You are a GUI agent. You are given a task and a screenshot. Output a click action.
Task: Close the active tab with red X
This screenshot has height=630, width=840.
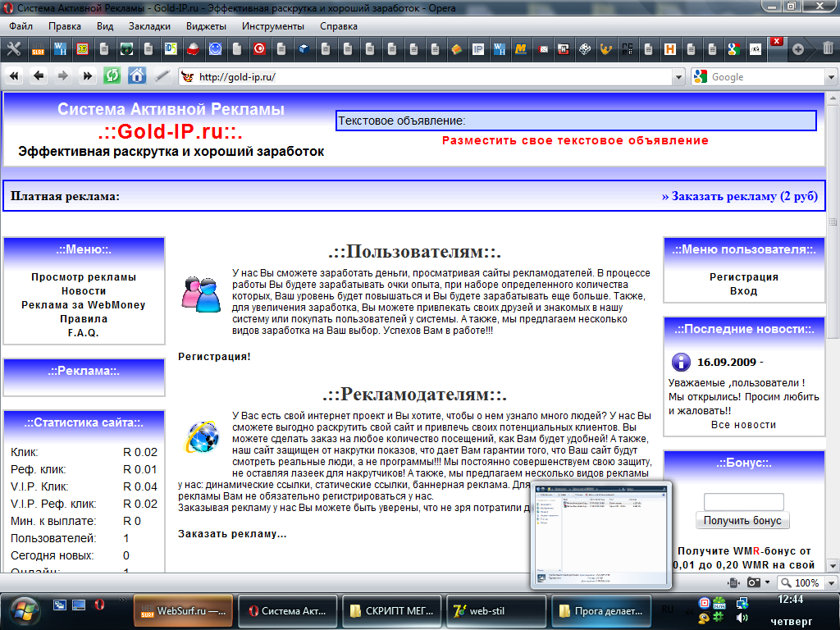[777, 41]
